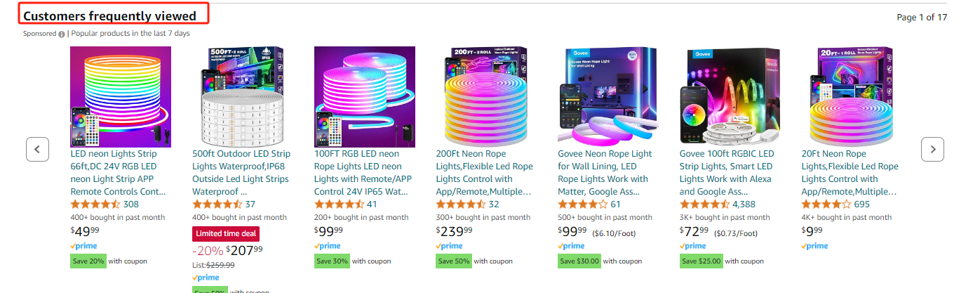
Task: Open the 500ft Outdoor LED Strip product image
Action: pyautogui.click(x=242, y=96)
